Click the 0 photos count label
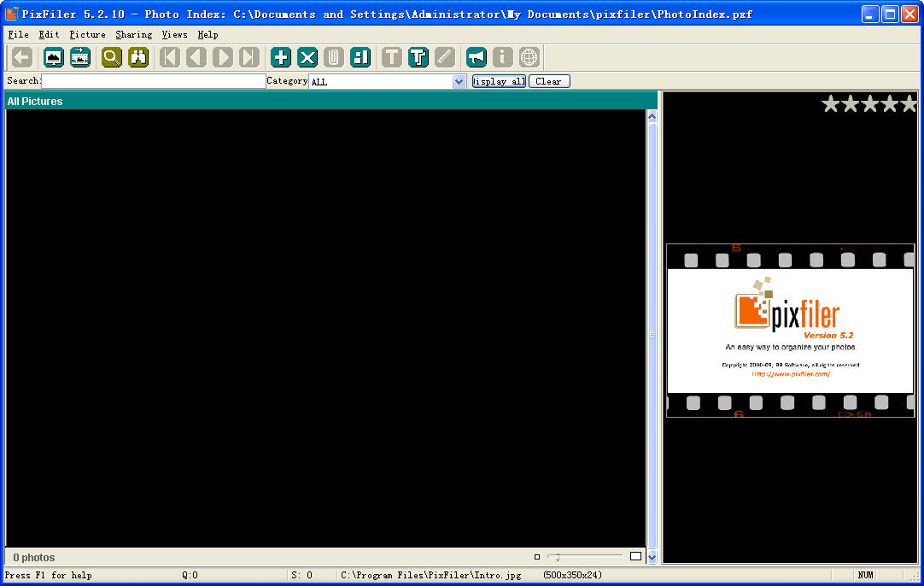Image resolution: width=924 pixels, height=586 pixels. pos(33,558)
